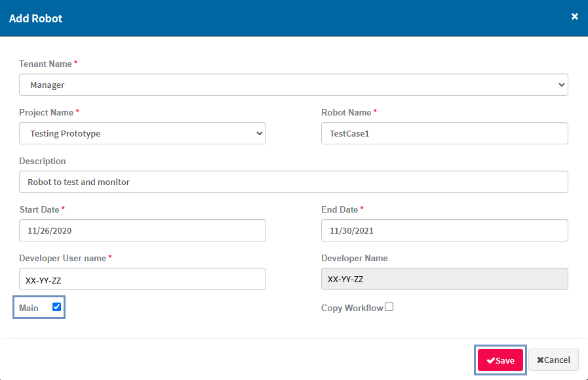Click the Description label
588x380 pixels.
coord(43,161)
